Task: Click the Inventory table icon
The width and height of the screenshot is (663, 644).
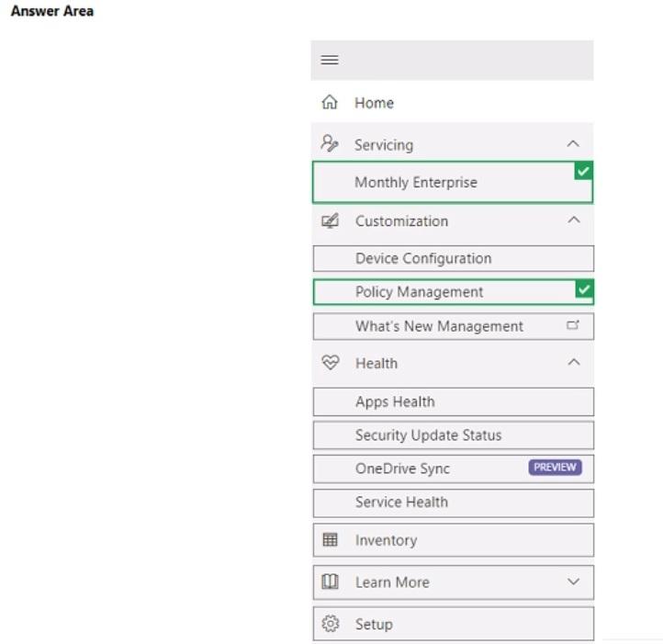Action: 330,540
